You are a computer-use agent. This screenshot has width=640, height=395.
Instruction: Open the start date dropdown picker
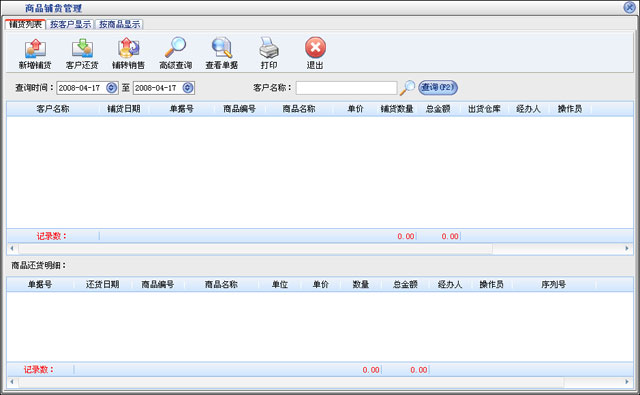tap(111, 88)
